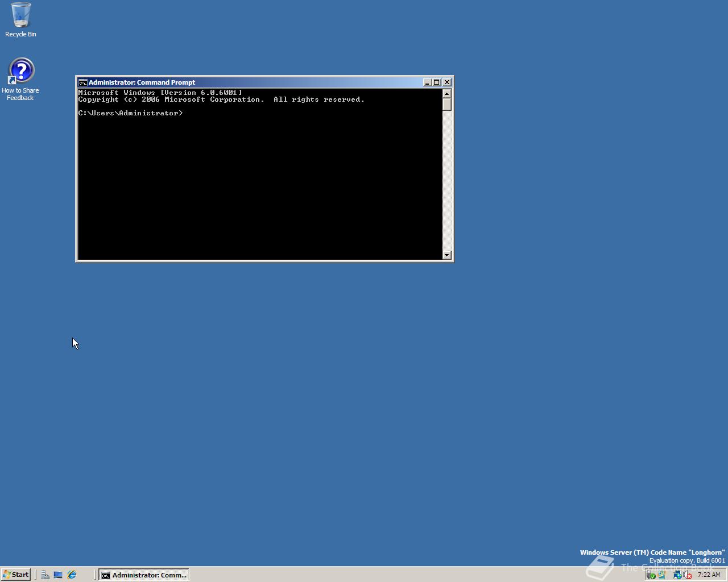Viewport: 728px width, 582px height.
Task: Click the Show Desktop Quick Launch icon
Action: tap(58, 575)
